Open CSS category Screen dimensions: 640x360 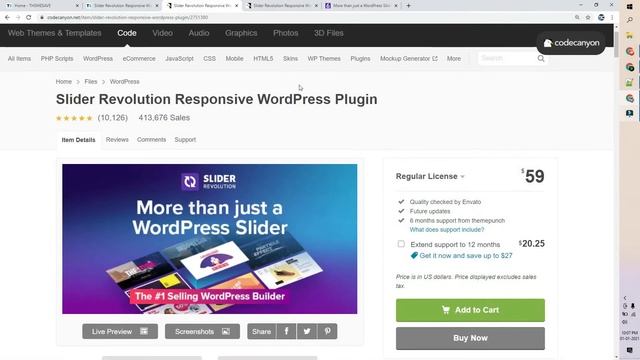click(x=209, y=59)
